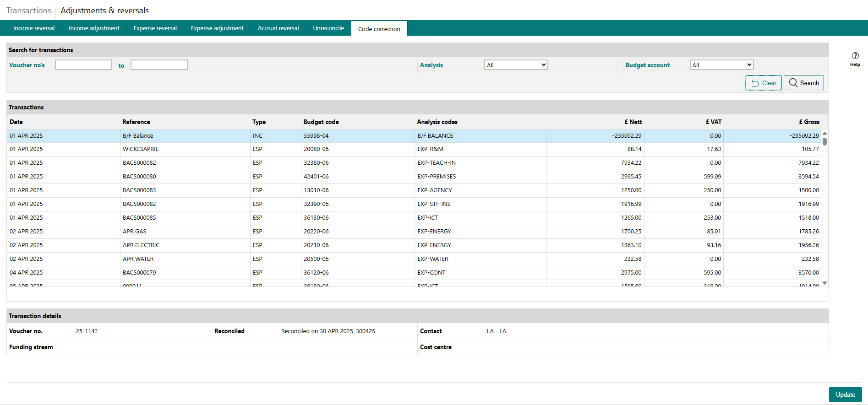The height and width of the screenshot is (405, 868).
Task: Click the £ VAT column header
Action: pyautogui.click(x=714, y=122)
